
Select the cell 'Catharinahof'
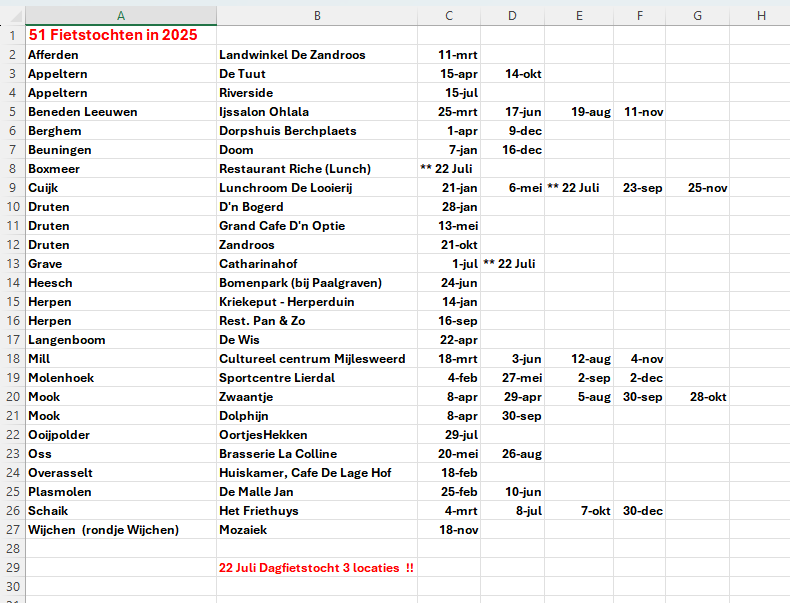(317, 263)
